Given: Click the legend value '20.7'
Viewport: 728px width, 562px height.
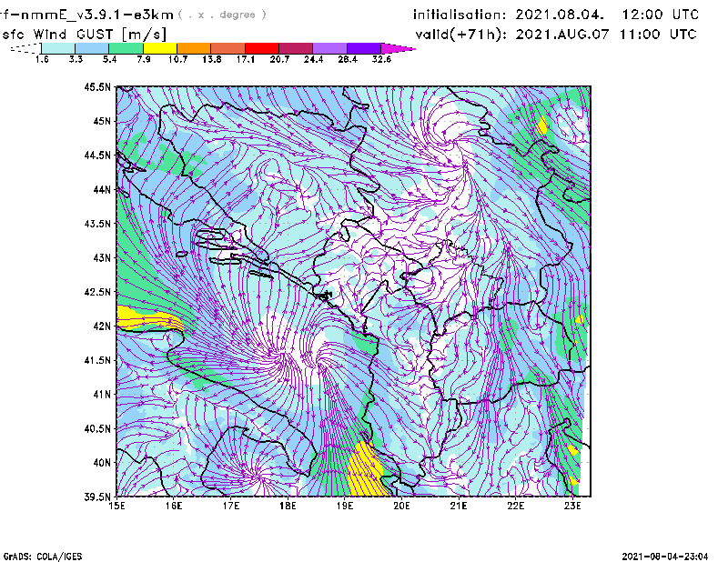Looking at the screenshot, I should point(279,59).
